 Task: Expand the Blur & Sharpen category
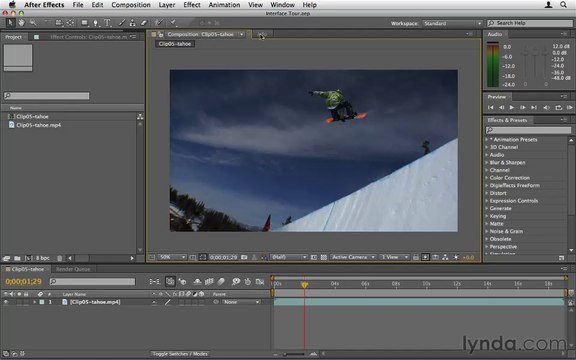(487, 162)
